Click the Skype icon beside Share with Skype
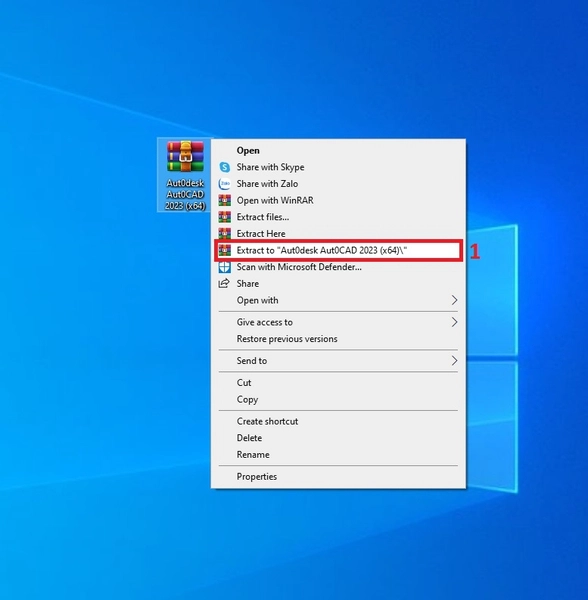 (225, 167)
